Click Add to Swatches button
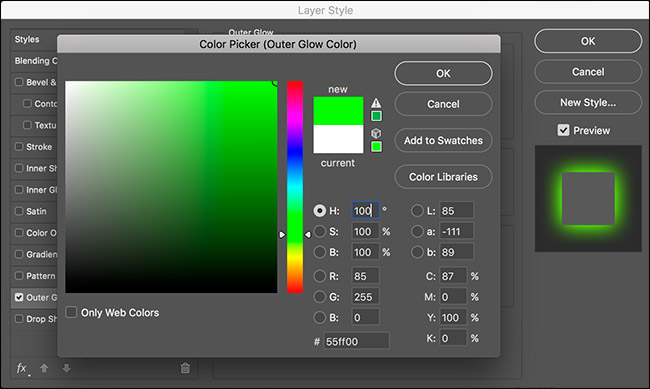This screenshot has height=389, width=650. (x=443, y=140)
